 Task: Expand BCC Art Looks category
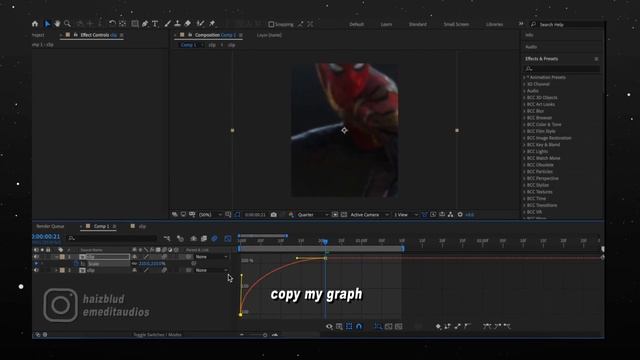[x=524, y=104]
